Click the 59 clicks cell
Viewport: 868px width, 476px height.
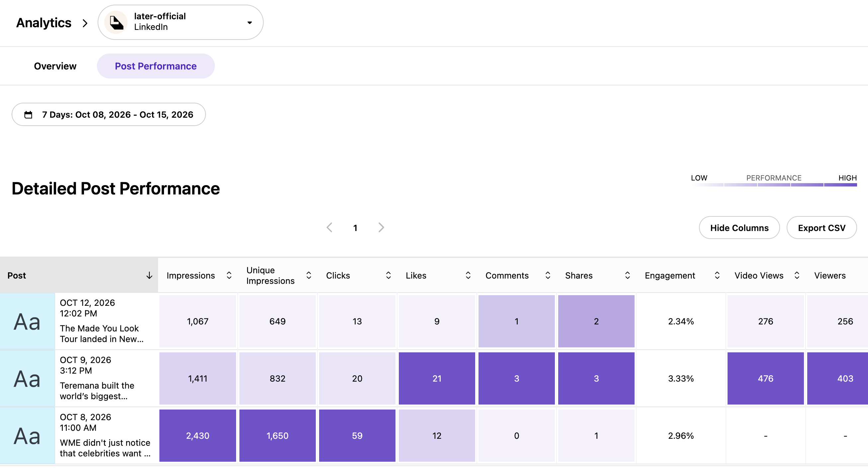pyautogui.click(x=357, y=435)
